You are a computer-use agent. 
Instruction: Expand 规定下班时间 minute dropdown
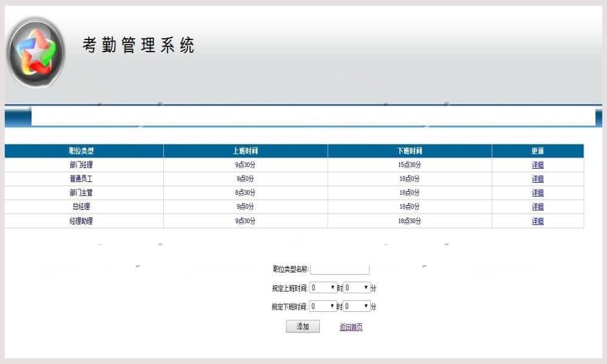[x=357, y=306]
